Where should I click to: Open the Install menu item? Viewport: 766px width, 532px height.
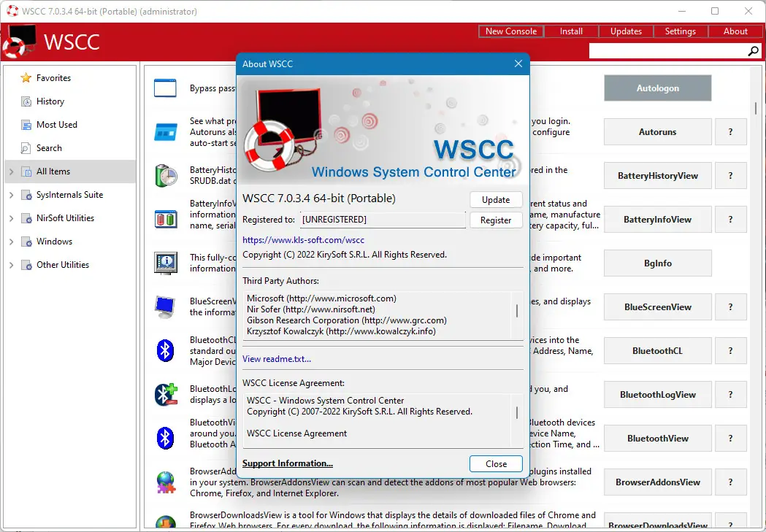click(571, 31)
